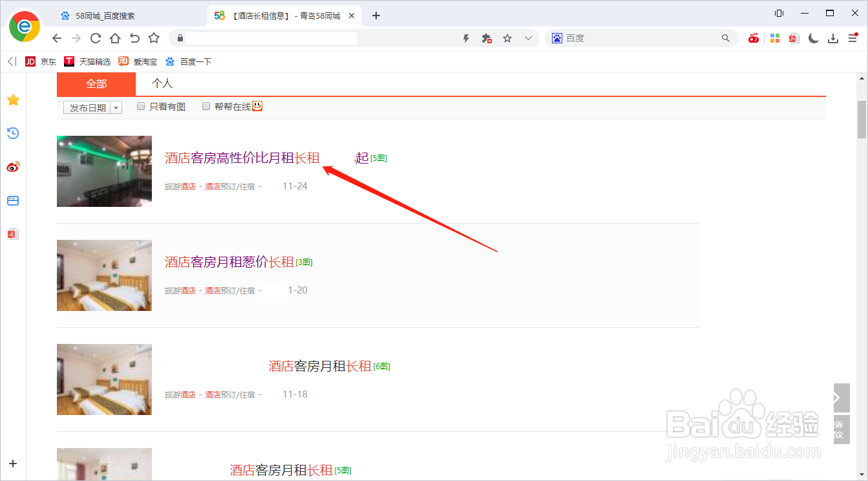Click the undo restore-tab arrow icon
The height and width of the screenshot is (481, 868).
coord(134,38)
